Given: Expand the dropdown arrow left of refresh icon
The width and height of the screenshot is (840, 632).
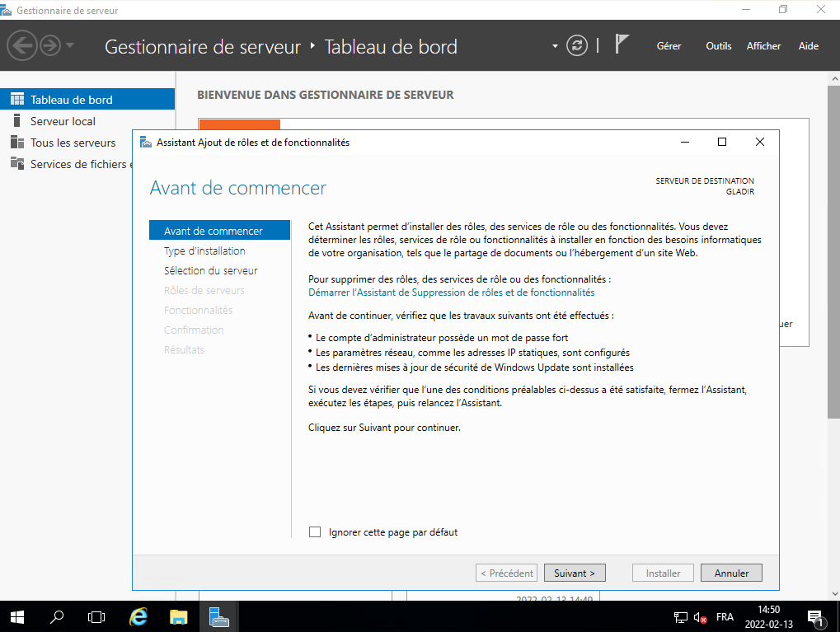Looking at the screenshot, I should [555, 46].
